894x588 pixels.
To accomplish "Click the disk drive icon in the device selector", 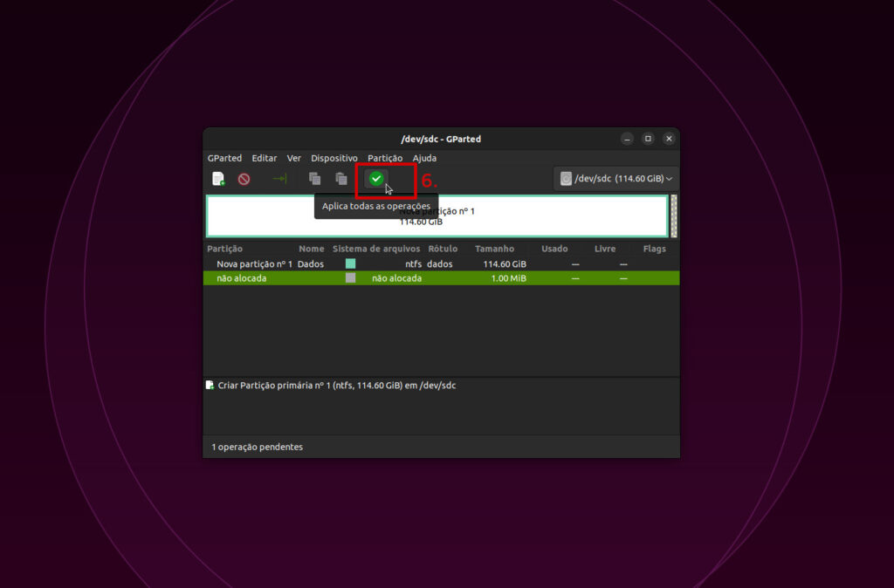I will [x=566, y=178].
